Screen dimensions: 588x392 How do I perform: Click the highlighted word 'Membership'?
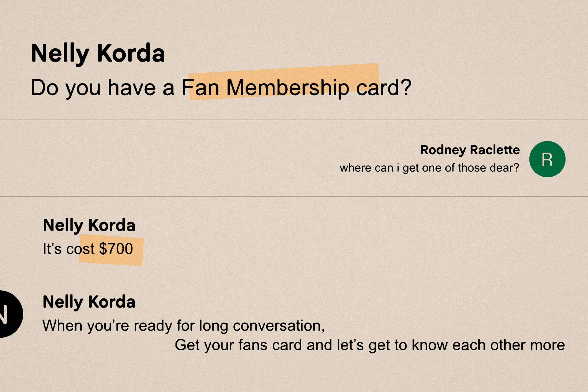click(288, 87)
